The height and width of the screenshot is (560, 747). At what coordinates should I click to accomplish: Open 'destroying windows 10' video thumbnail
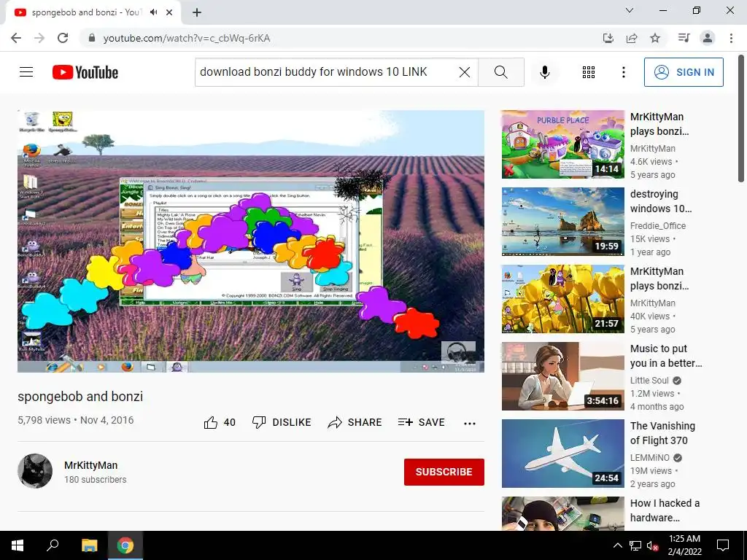point(562,222)
